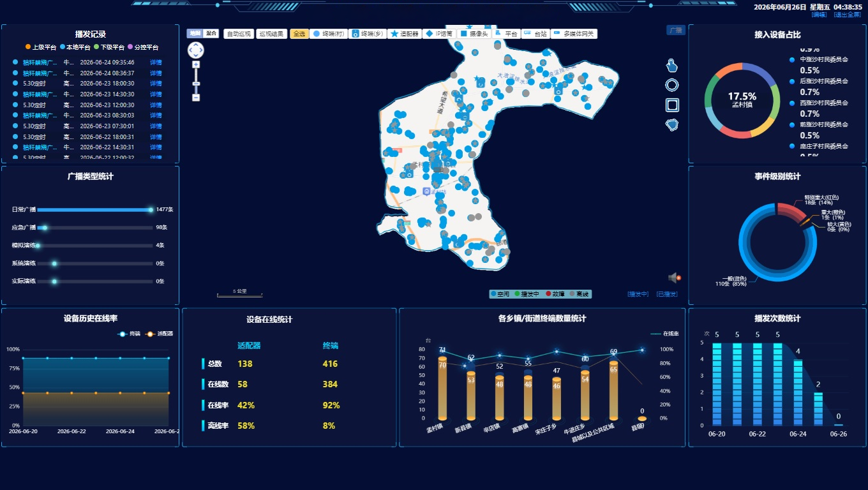Zoom in with the map plus button
Screen dimensions: 868x490
coord(196,64)
